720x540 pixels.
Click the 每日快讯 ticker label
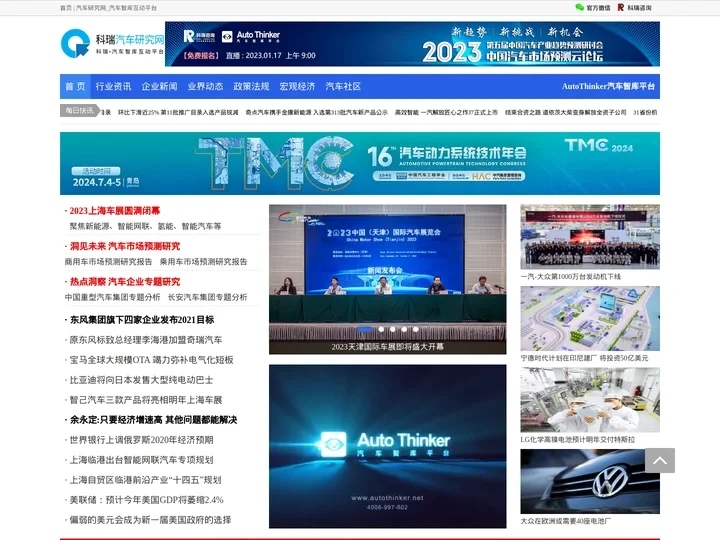tap(79, 111)
